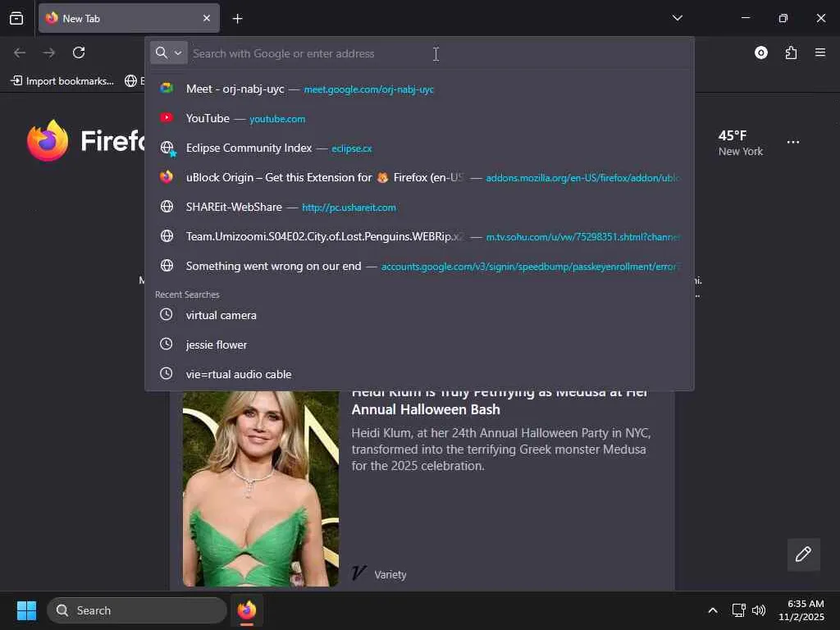Open the list all tabs chevron
The width and height of the screenshot is (840, 630).
click(678, 18)
